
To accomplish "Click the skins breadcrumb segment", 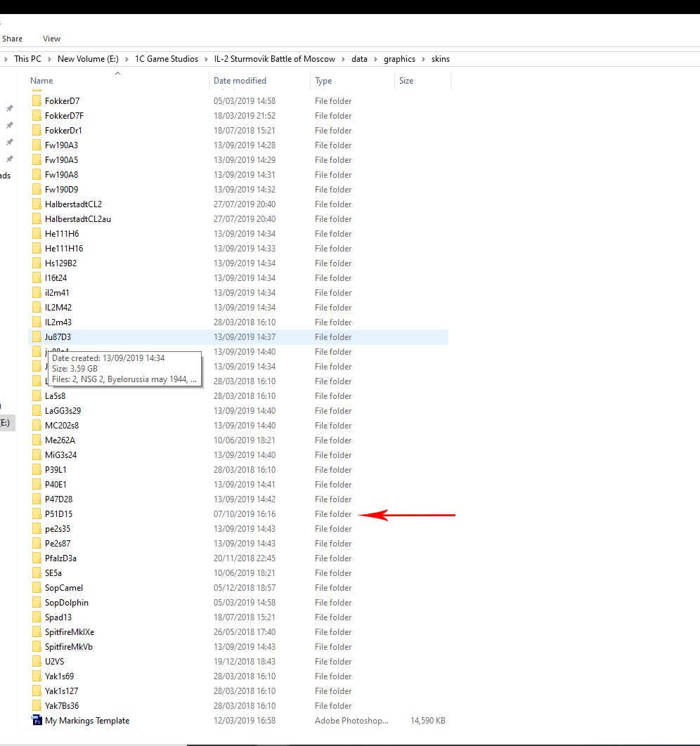I will click(x=440, y=59).
